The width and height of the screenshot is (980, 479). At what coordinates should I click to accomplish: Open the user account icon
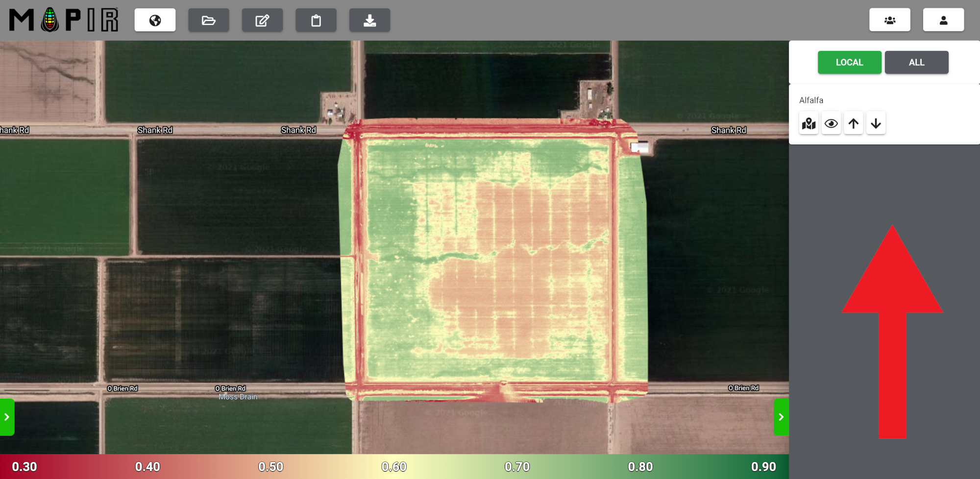point(943,20)
